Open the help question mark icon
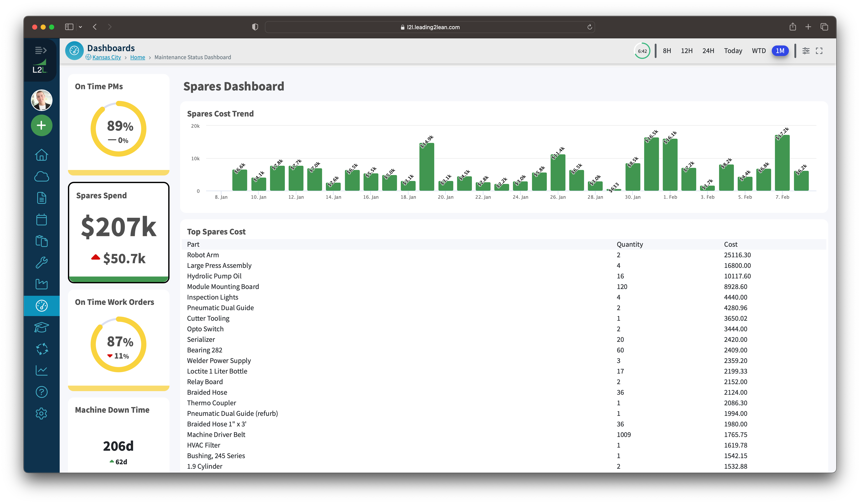Viewport: 860px width, 504px height. coord(42,392)
